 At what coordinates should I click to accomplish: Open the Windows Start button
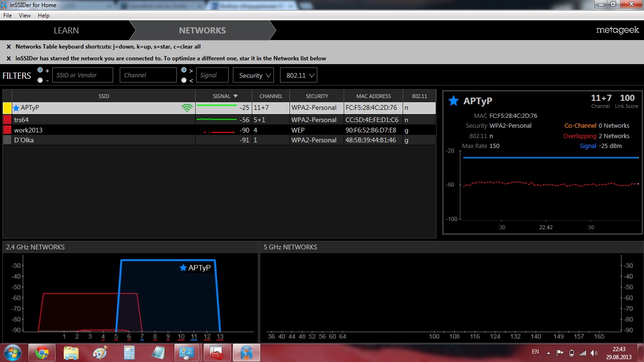13,353
